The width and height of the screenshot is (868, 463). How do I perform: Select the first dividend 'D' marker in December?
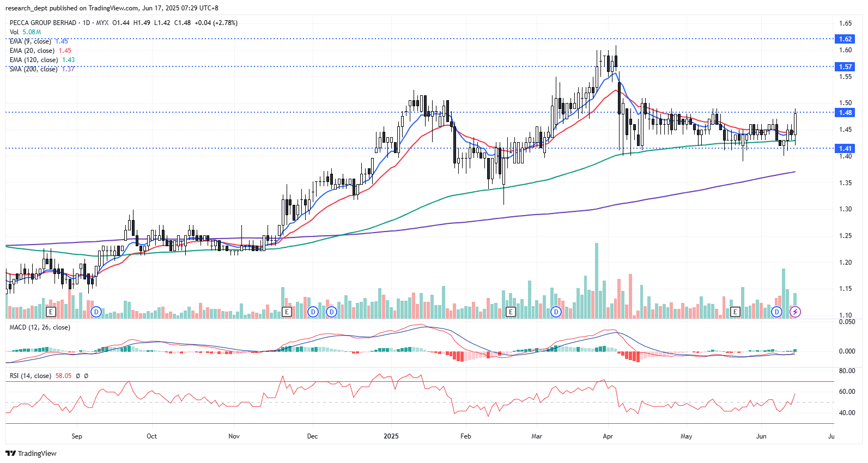click(x=313, y=312)
